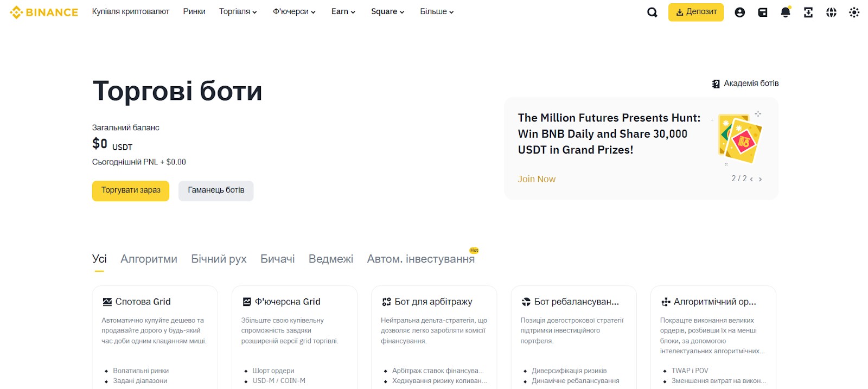This screenshot has width=868, height=389.
Task: Click the promo banner headline text
Action: pos(609,134)
